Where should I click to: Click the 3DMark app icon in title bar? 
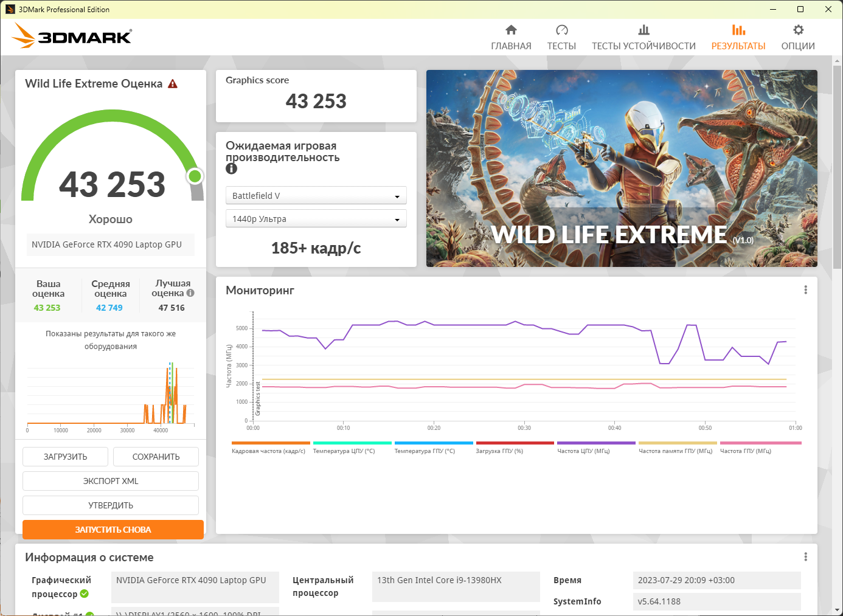10,9
